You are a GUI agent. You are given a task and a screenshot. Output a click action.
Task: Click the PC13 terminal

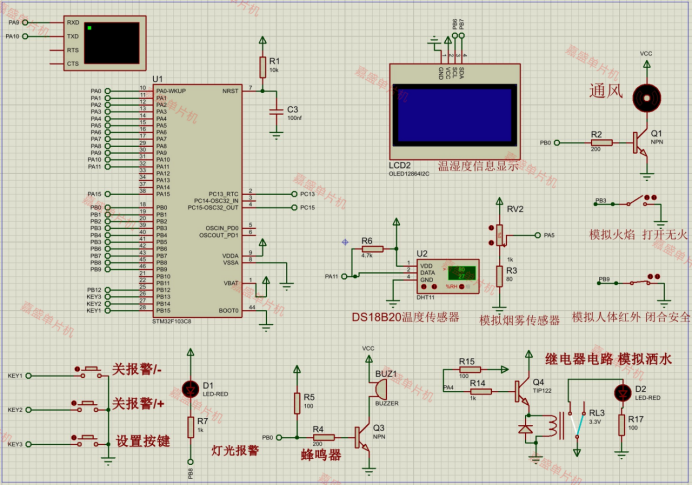pyautogui.click(x=294, y=194)
